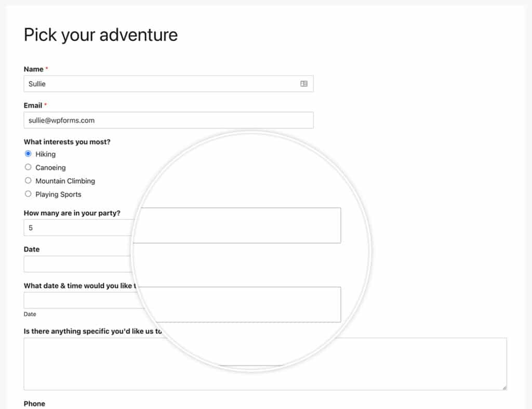This screenshot has width=532, height=409.
Task: Click the date & time input above the small Date sublabel
Action: pos(83,300)
